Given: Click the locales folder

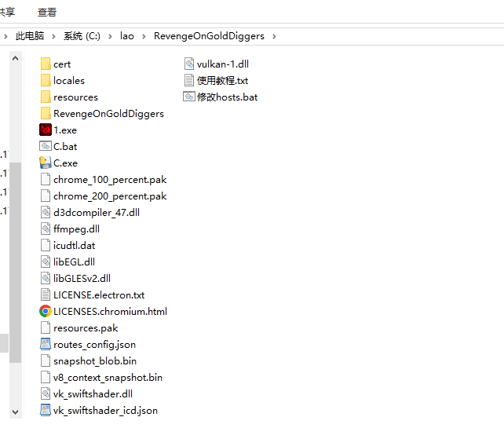Looking at the screenshot, I should point(68,81).
